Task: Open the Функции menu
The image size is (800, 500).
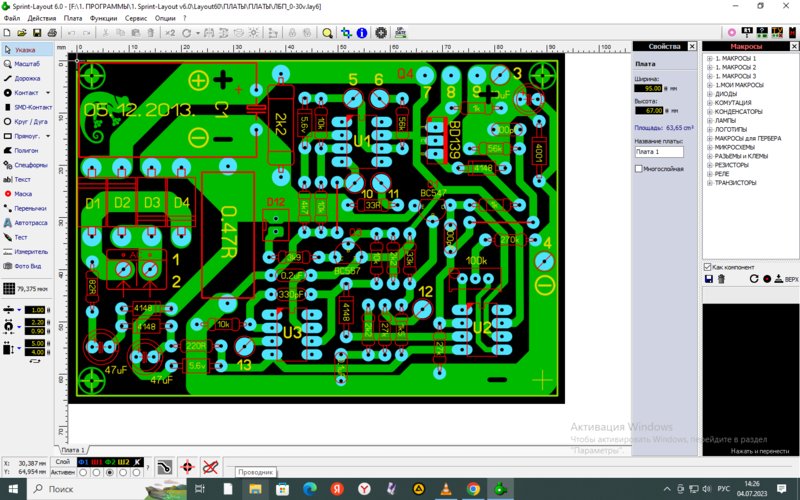Action: coord(104,18)
